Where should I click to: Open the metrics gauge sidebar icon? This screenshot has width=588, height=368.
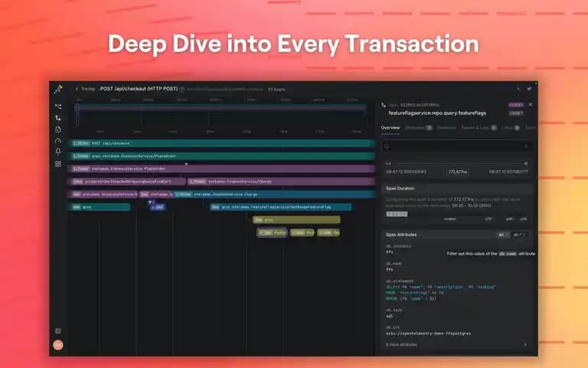click(x=58, y=141)
